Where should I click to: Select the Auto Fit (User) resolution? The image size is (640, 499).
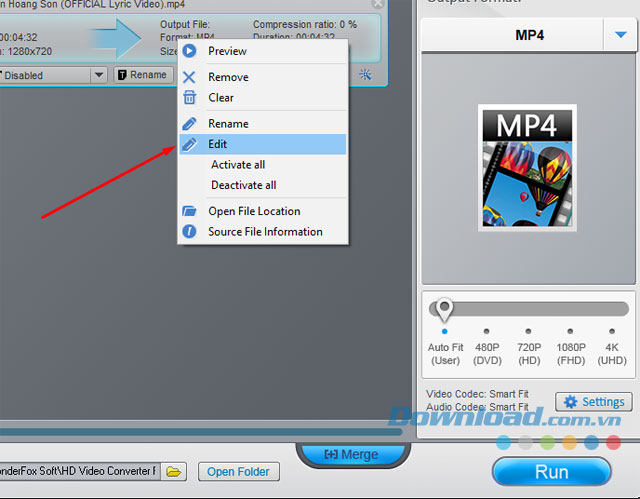click(x=445, y=354)
